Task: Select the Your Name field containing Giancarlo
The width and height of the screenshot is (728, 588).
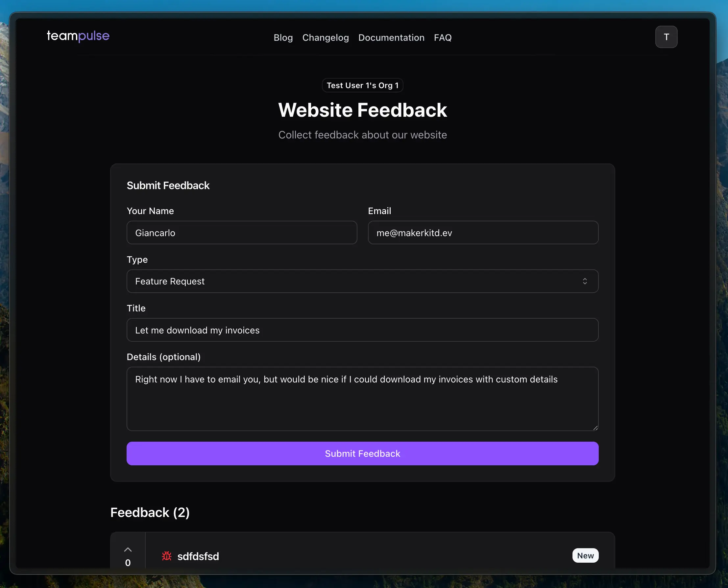Action: 241,233
